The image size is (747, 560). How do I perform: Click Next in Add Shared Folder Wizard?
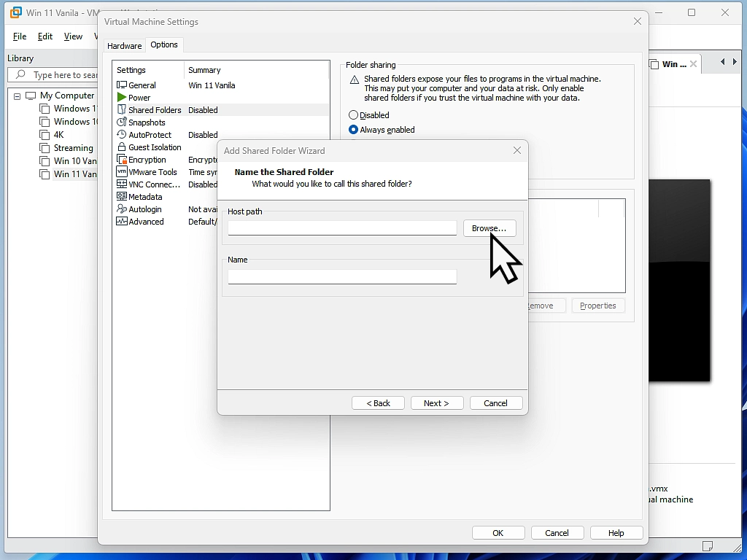(436, 402)
